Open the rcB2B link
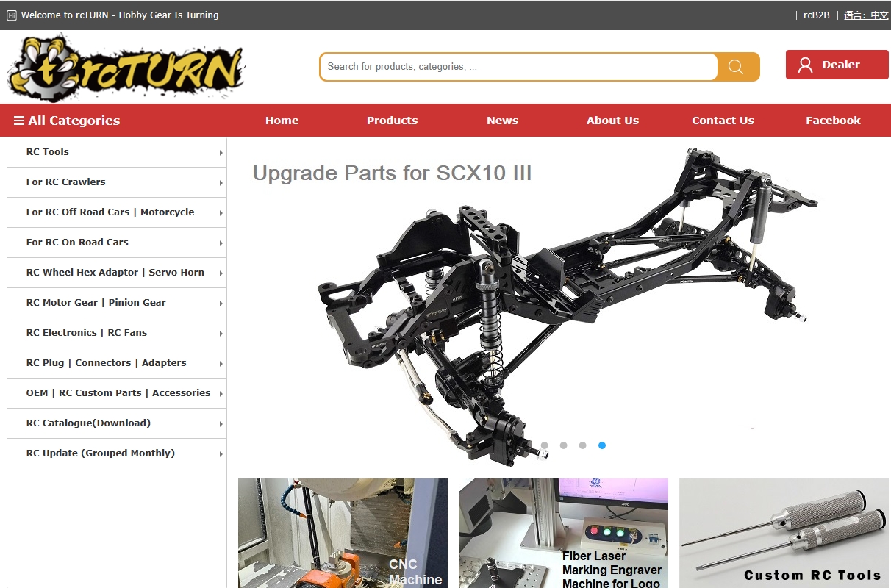 (x=817, y=15)
